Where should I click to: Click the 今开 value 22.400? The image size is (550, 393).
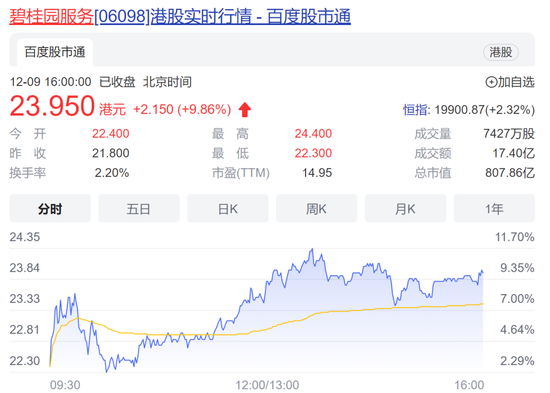110,134
